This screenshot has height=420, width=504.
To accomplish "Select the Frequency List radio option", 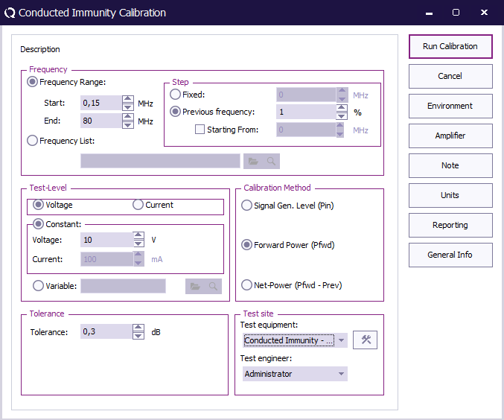I will point(33,140).
